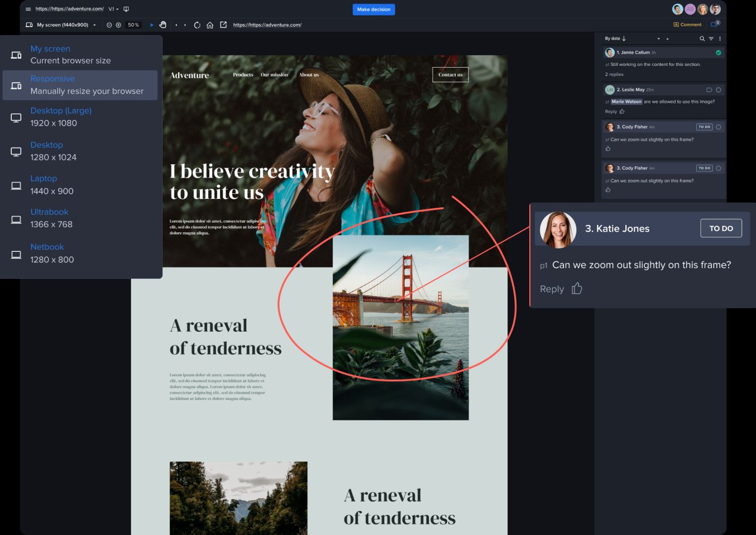Click the reload page icon
The width and height of the screenshot is (756, 535).
click(197, 25)
